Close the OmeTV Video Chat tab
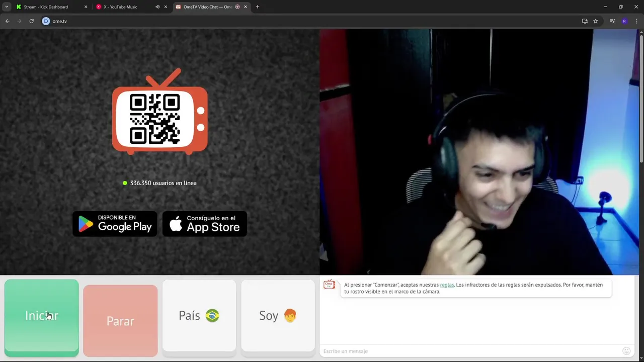 click(246, 7)
